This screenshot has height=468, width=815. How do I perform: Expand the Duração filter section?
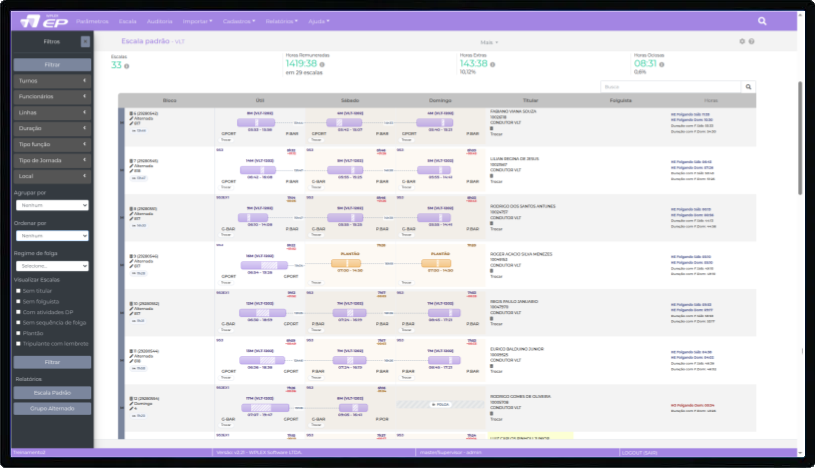pyautogui.click(x=52, y=128)
